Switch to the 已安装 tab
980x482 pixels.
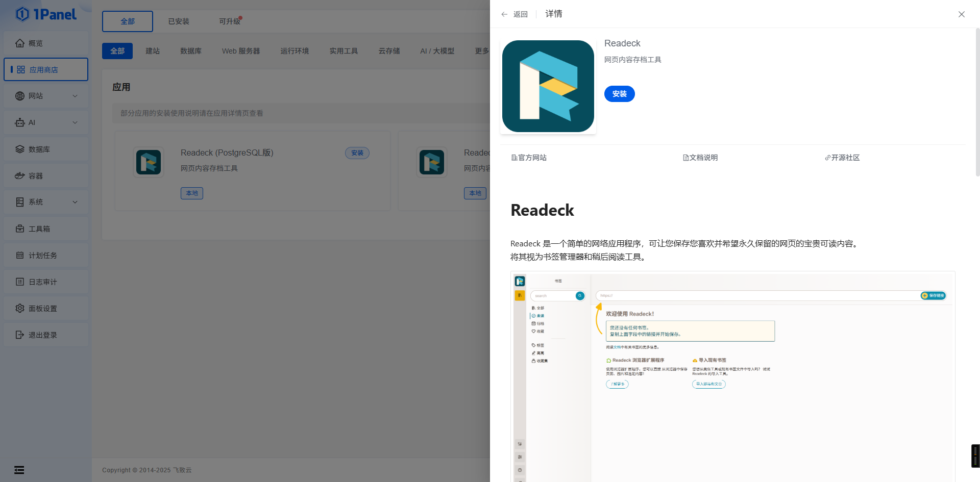pyautogui.click(x=179, y=21)
